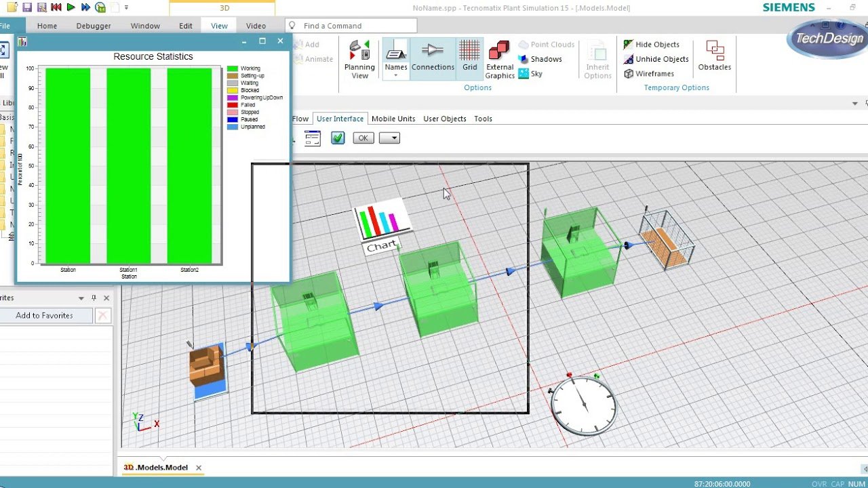Image resolution: width=868 pixels, height=488 pixels.
Task: Click the Reset simulation rewind icon
Action: (x=56, y=7)
